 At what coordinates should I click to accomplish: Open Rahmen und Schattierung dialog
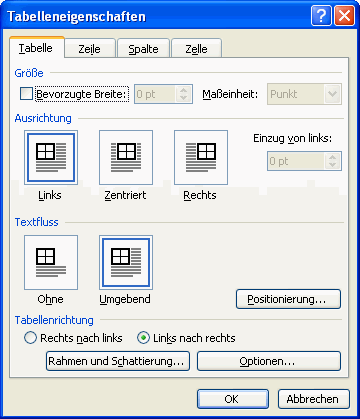[118, 361]
